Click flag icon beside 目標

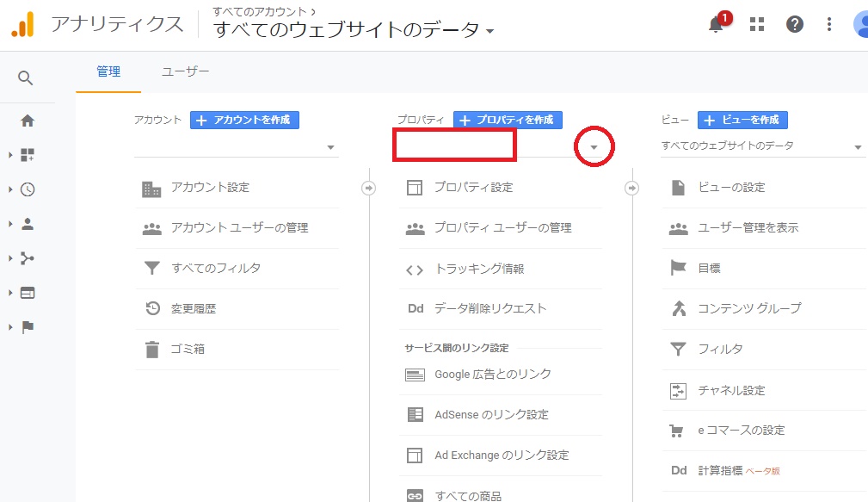(x=678, y=268)
